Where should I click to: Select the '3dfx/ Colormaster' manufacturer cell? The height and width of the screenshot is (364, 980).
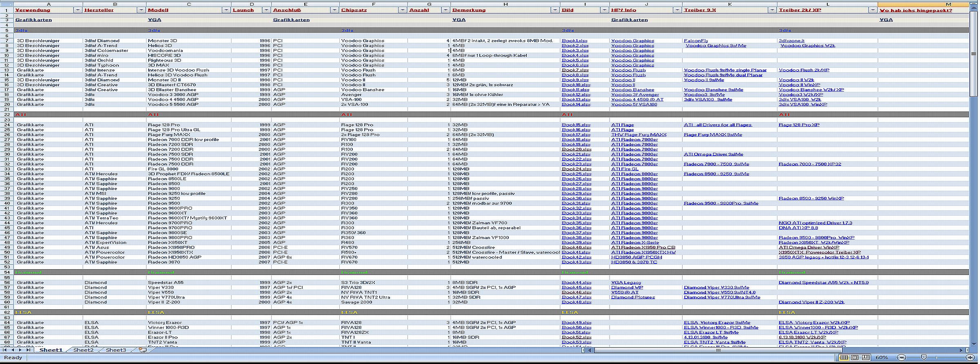[x=115, y=51]
